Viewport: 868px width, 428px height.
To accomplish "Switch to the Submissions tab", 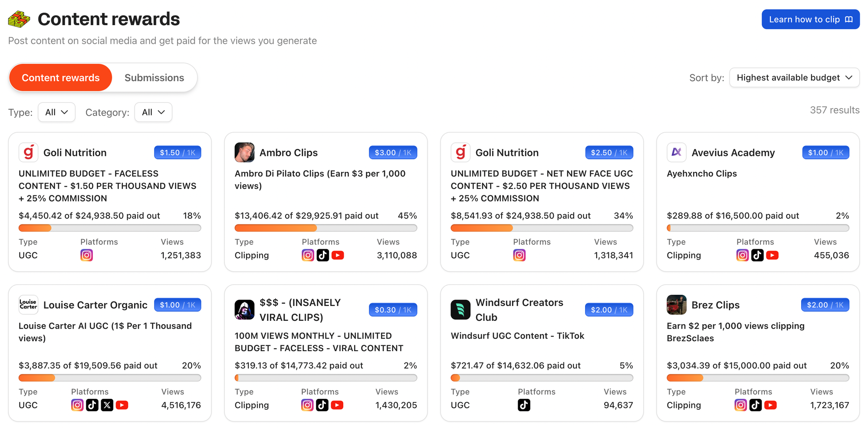I will pos(154,78).
